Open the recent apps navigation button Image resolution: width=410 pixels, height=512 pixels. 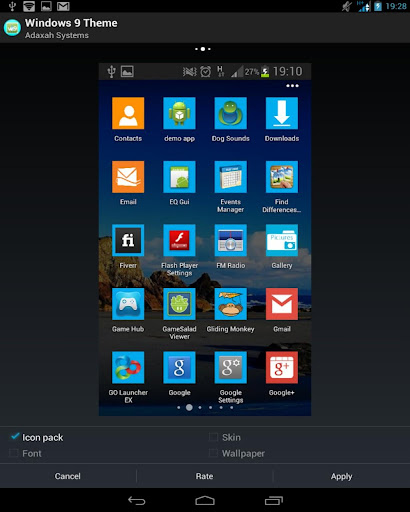274,500
